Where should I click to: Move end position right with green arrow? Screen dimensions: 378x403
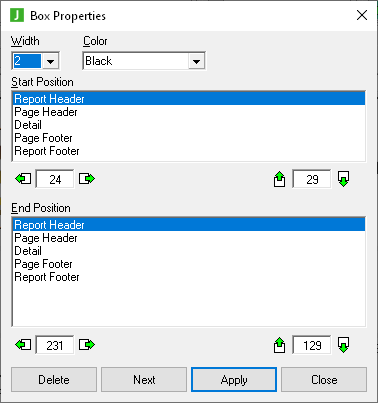point(87,345)
